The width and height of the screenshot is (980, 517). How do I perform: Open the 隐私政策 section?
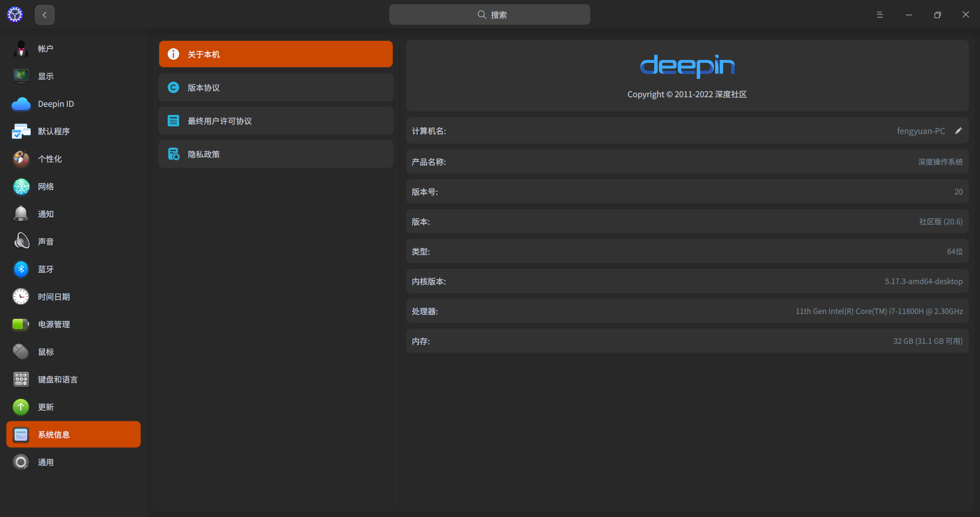[276, 154]
